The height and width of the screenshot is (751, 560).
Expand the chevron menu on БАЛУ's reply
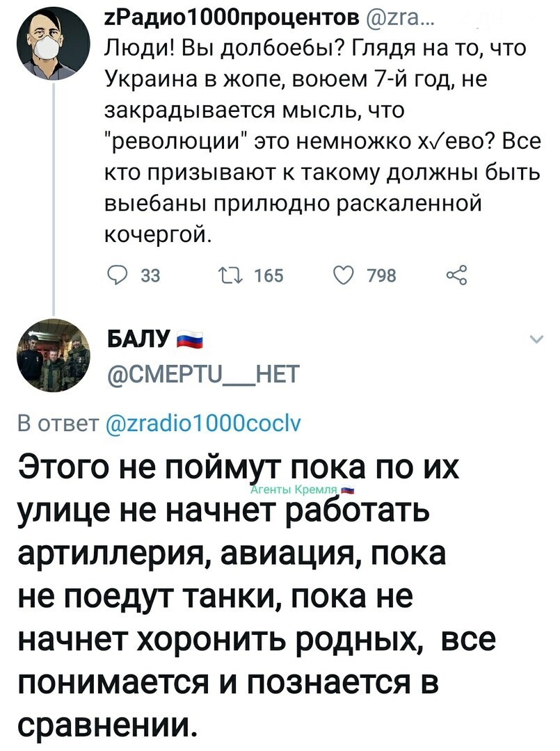pos(538,339)
